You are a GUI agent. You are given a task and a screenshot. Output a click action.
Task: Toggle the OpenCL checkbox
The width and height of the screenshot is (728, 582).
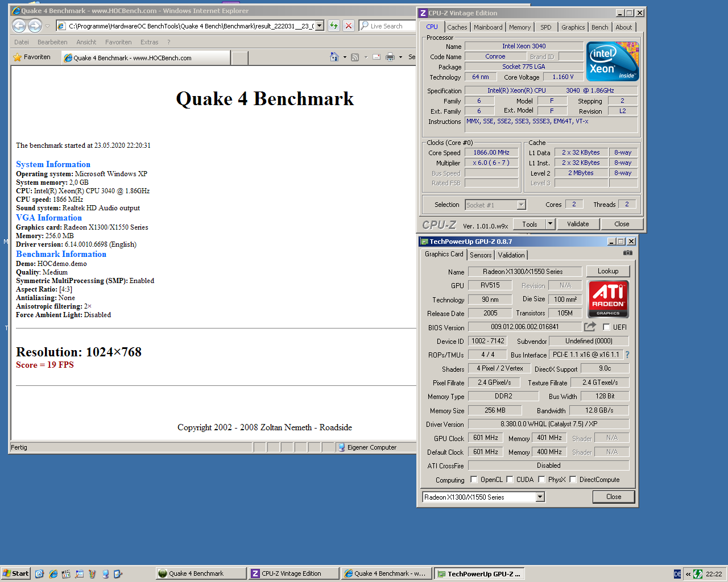click(474, 479)
